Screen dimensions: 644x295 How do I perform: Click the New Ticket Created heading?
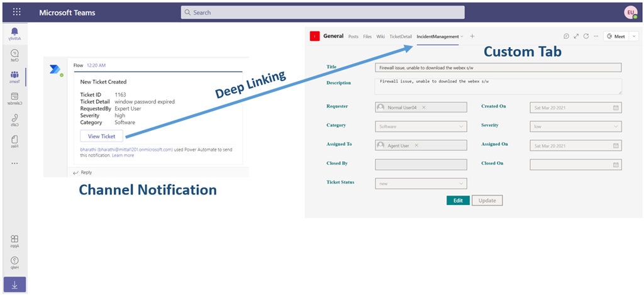tap(103, 82)
